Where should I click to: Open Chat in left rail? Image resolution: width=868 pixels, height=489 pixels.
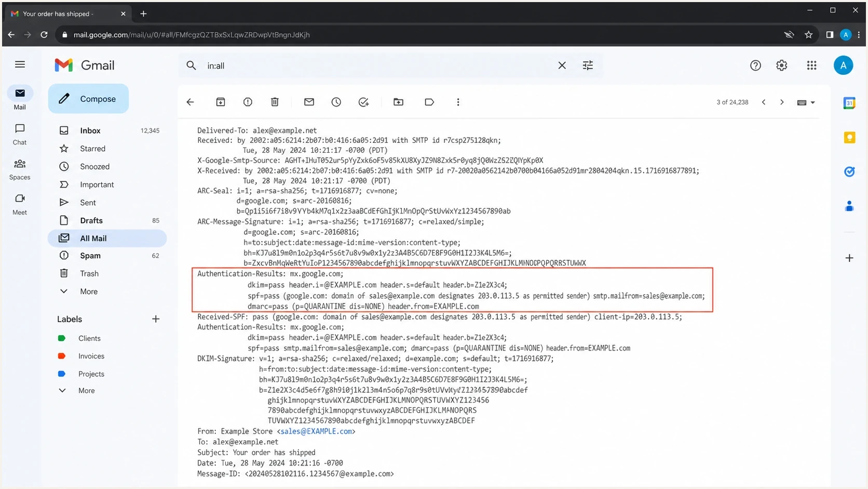click(x=20, y=134)
